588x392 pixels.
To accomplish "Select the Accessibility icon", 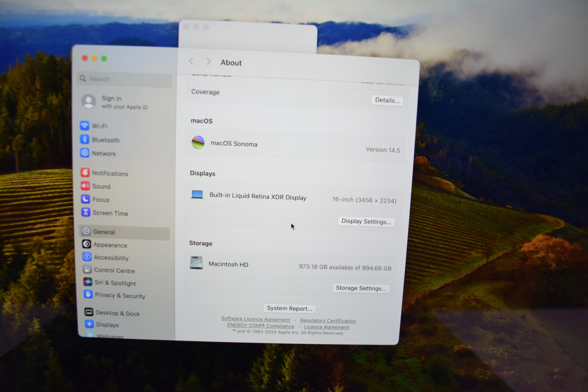I will click(x=87, y=257).
